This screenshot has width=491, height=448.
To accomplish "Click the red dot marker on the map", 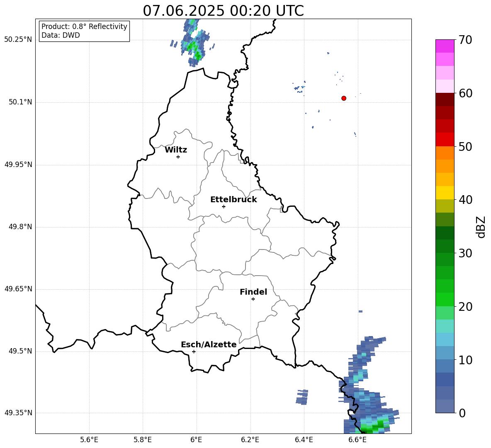I will [x=343, y=98].
